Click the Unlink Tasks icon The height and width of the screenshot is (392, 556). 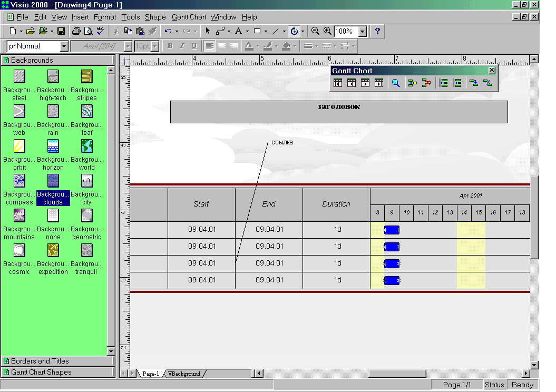click(x=487, y=83)
